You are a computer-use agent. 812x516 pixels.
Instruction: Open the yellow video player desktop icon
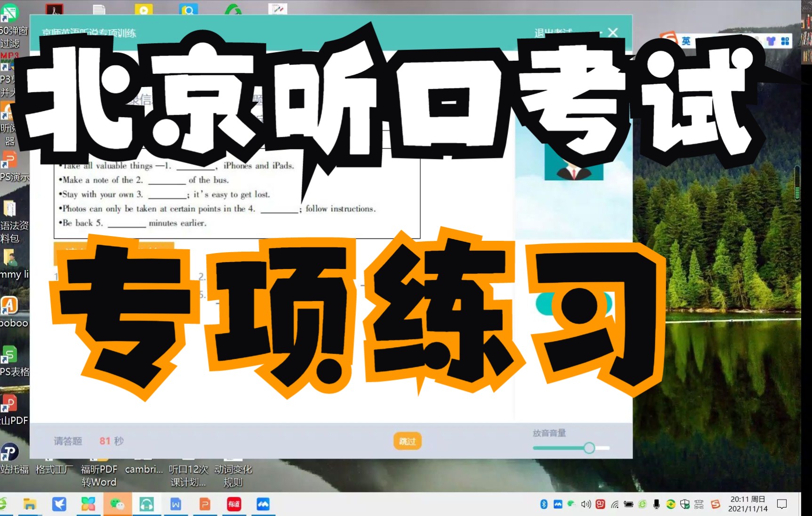pos(144,8)
